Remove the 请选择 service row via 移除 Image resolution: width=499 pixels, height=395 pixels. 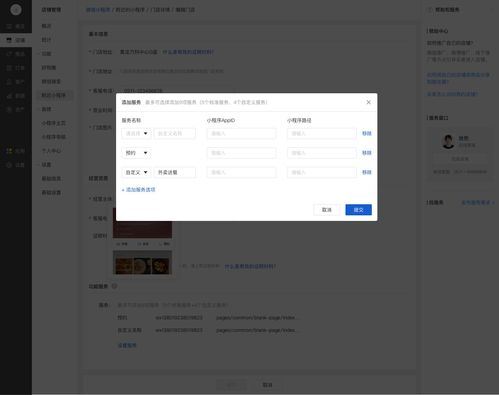coord(367,133)
